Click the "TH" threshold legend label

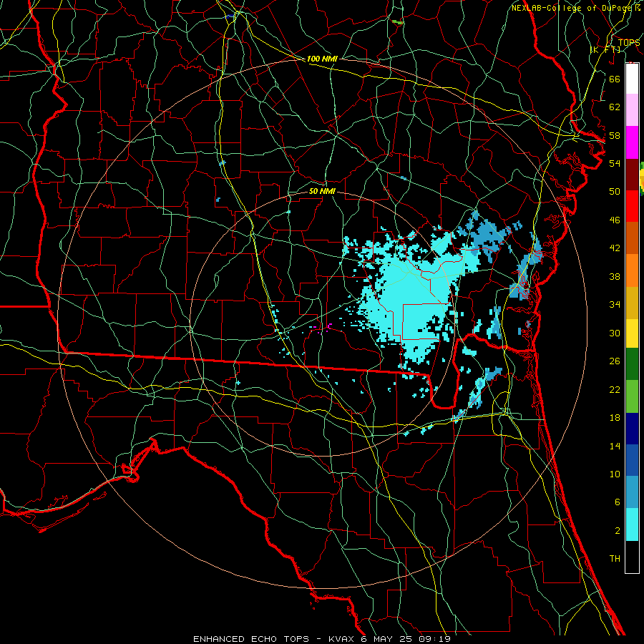pos(615,559)
